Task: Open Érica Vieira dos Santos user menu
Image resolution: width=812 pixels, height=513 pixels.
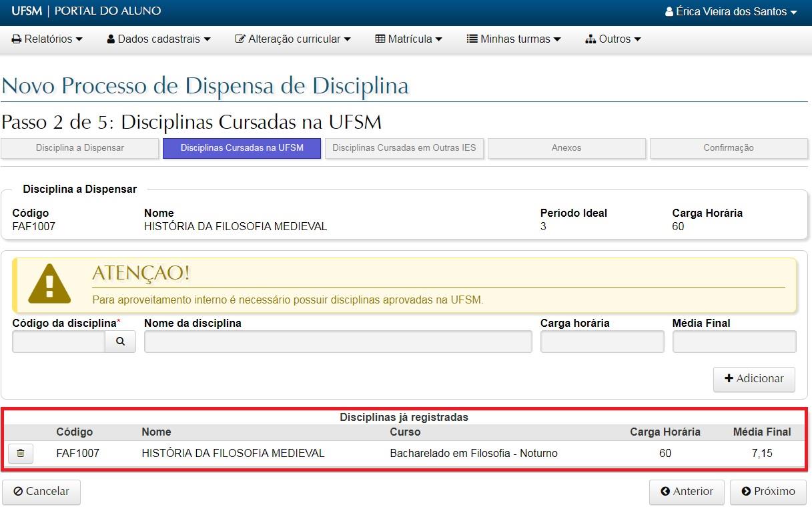Action: [x=731, y=12]
